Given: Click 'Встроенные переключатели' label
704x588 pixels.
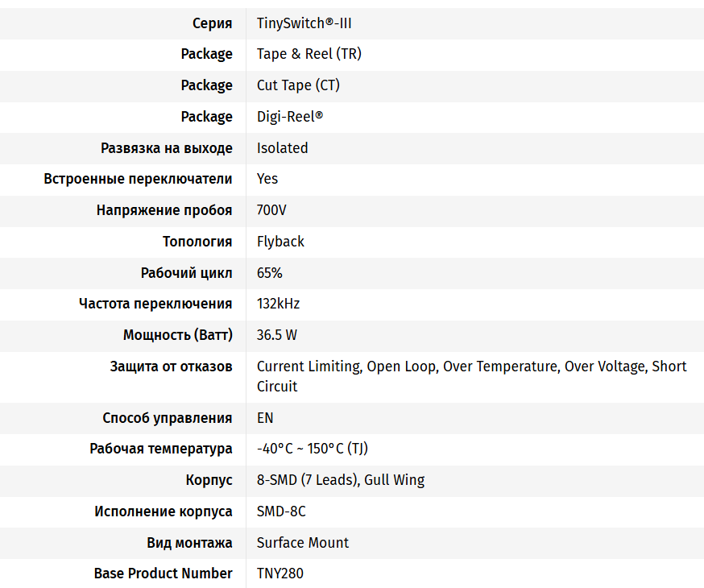Looking at the screenshot, I should [x=138, y=179].
